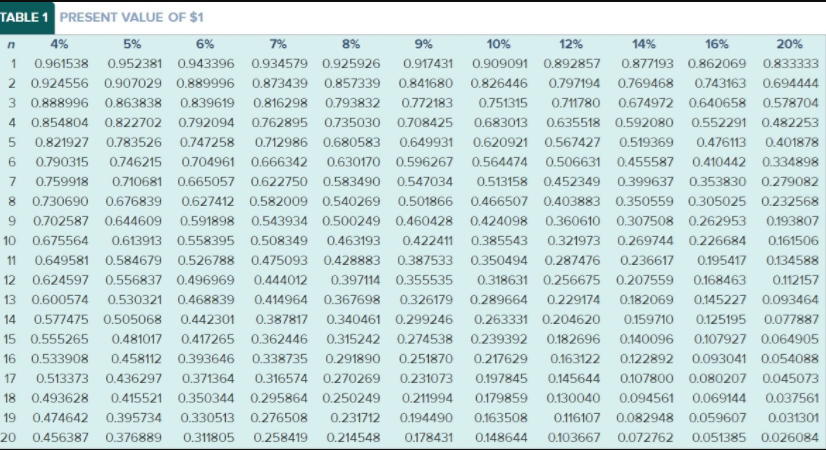The width and height of the screenshot is (826, 450).
Task: Select cell value 0.204620
Action: click(x=571, y=320)
